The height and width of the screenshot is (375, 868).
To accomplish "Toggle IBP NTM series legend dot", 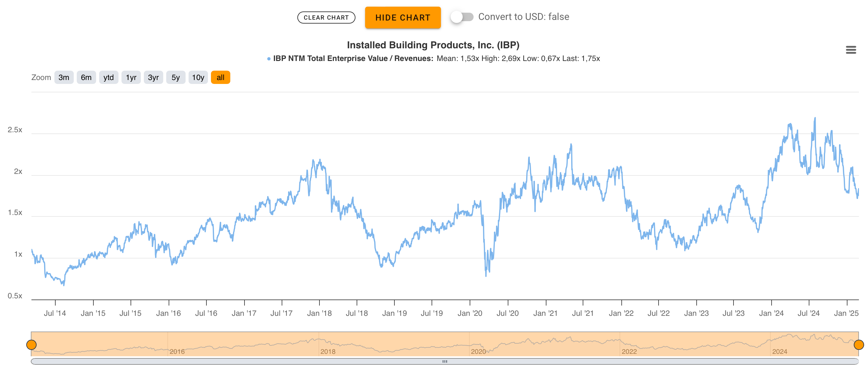I will click(x=269, y=59).
